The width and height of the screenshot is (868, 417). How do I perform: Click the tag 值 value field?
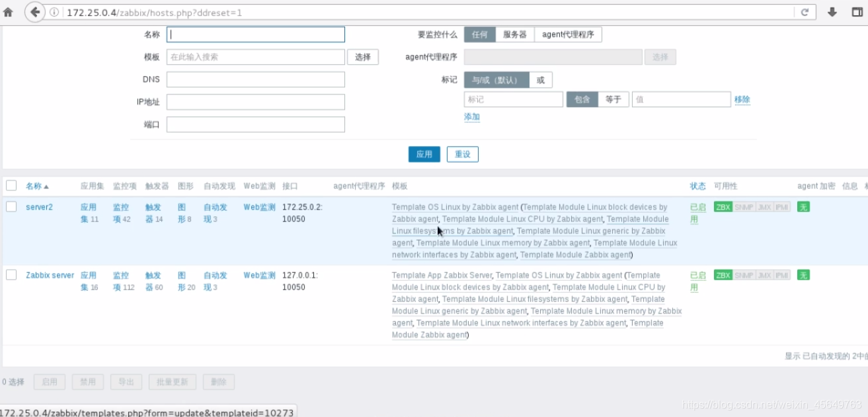click(682, 100)
